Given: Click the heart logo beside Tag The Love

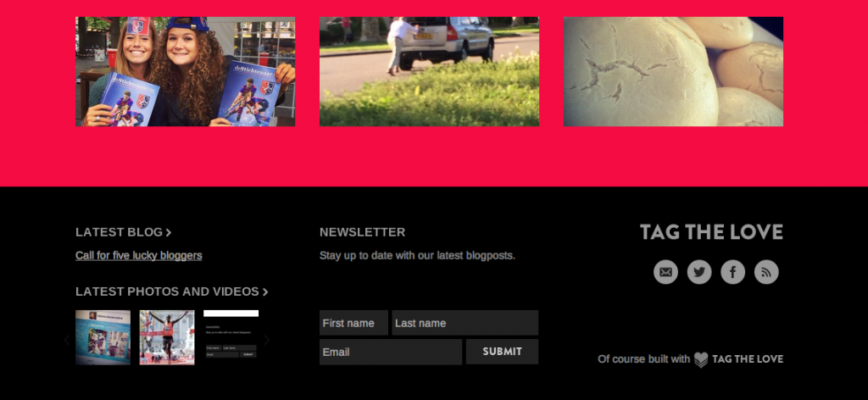Looking at the screenshot, I should [x=701, y=359].
